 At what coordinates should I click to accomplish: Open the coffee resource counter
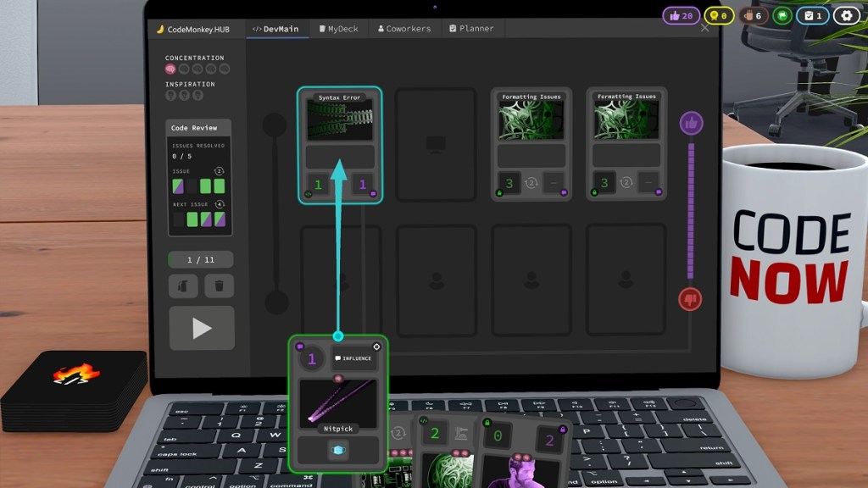[751, 16]
